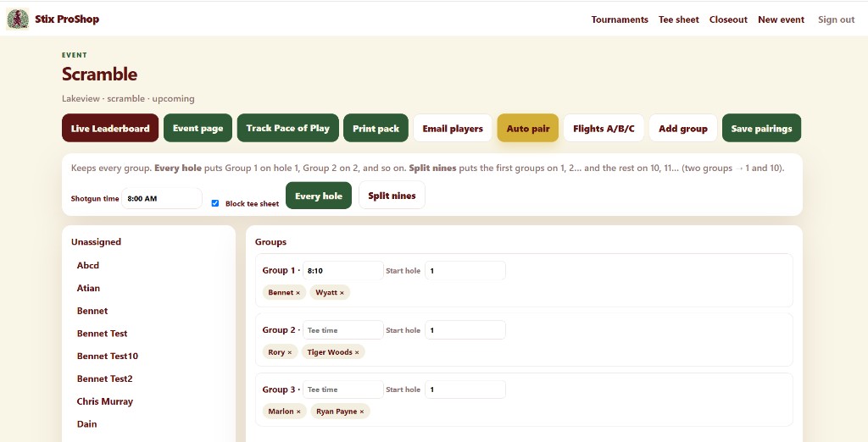The width and height of the screenshot is (868, 442).
Task: Select unassigned player Bennet
Action: pyautogui.click(x=92, y=311)
